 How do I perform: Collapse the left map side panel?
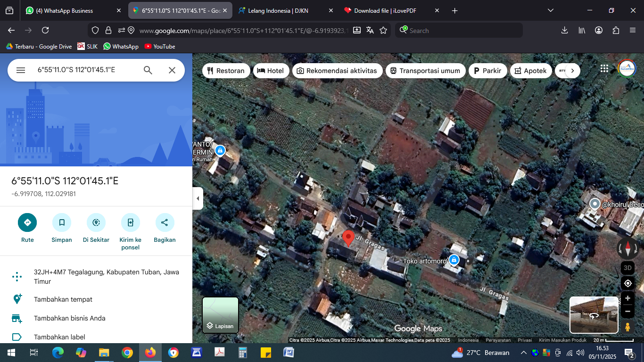click(198, 198)
